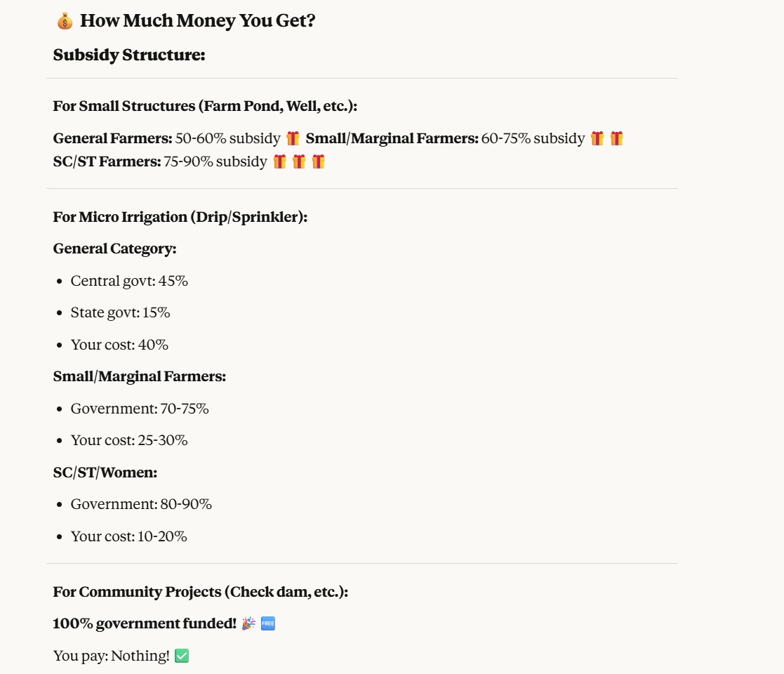The height and width of the screenshot is (674, 784).
Task: Click the "For Community Projects" section title
Action: click(x=201, y=592)
